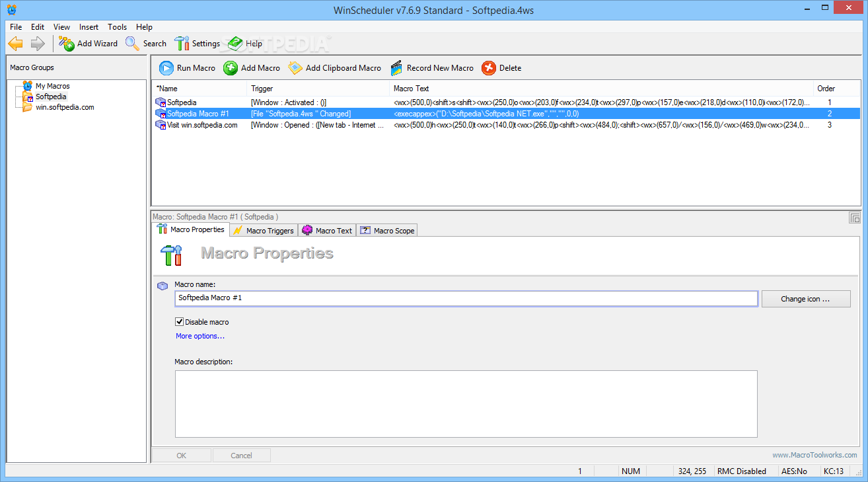This screenshot has width=868, height=482.
Task: Click Add Clipboard Macro icon
Action: pyautogui.click(x=295, y=68)
